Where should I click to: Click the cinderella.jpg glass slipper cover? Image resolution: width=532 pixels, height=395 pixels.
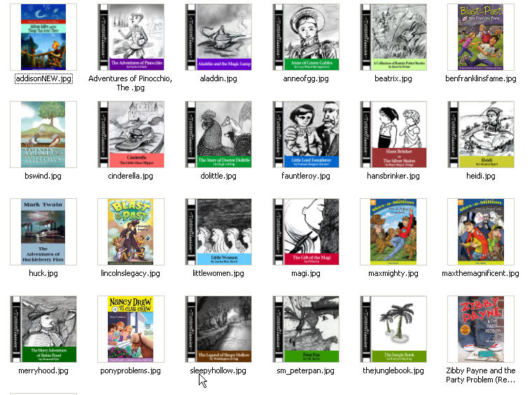tap(131, 134)
